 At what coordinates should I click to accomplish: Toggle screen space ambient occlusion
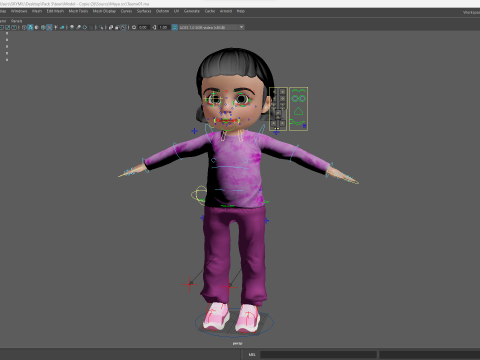point(72,27)
